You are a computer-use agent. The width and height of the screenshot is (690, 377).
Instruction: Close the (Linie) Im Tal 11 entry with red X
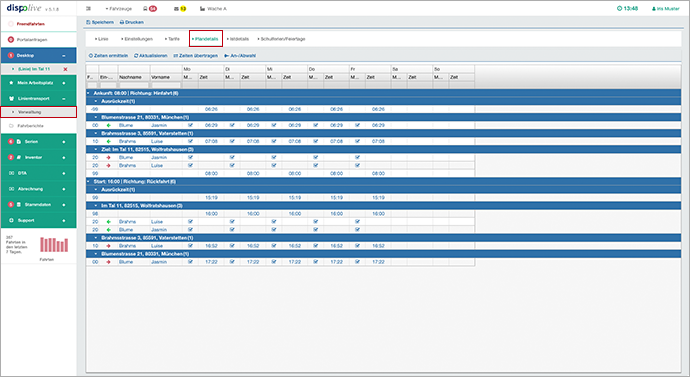pos(65,69)
